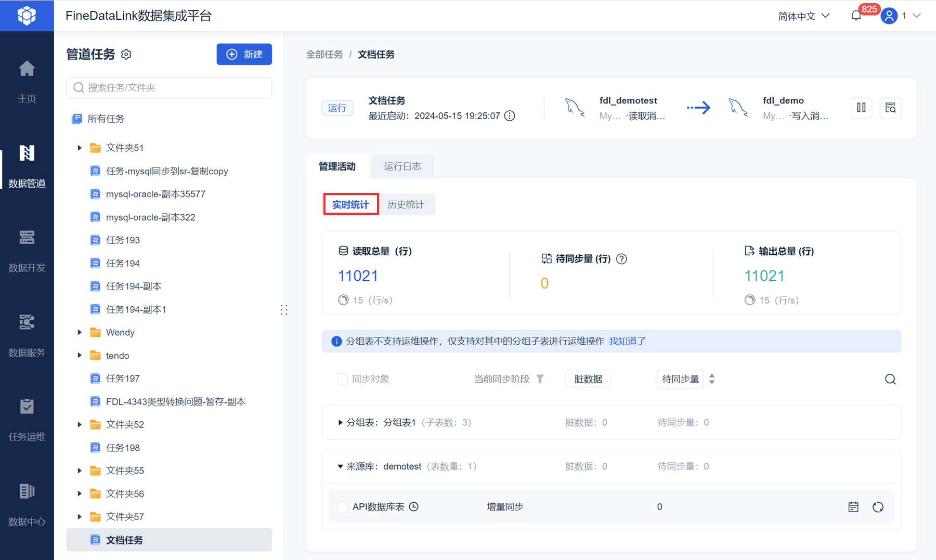Screen dimensions: 936x560
Task: Click fdl_demotest MySQL source icon
Action: 575,108
